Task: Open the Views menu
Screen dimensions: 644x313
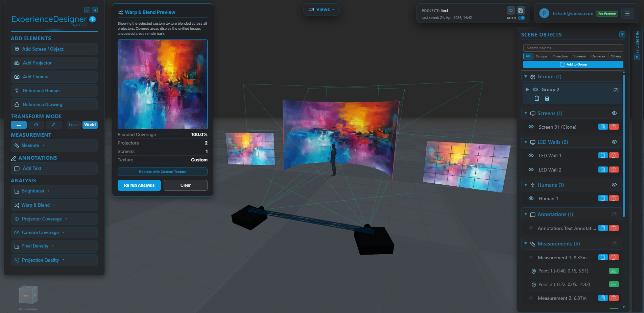Action: click(321, 9)
